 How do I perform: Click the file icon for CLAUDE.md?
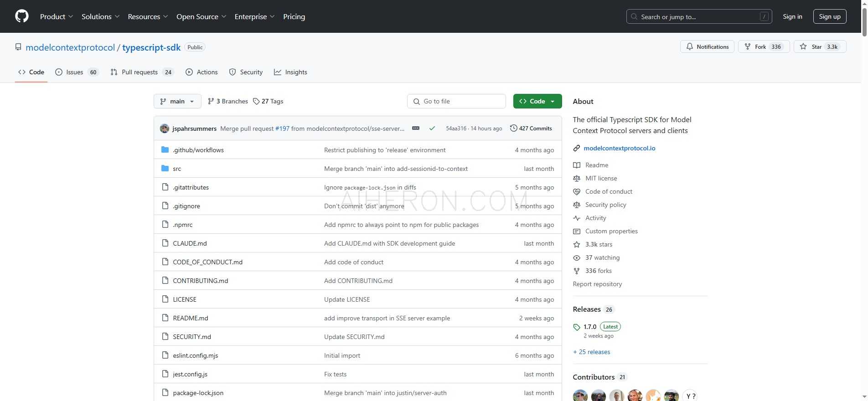165,243
